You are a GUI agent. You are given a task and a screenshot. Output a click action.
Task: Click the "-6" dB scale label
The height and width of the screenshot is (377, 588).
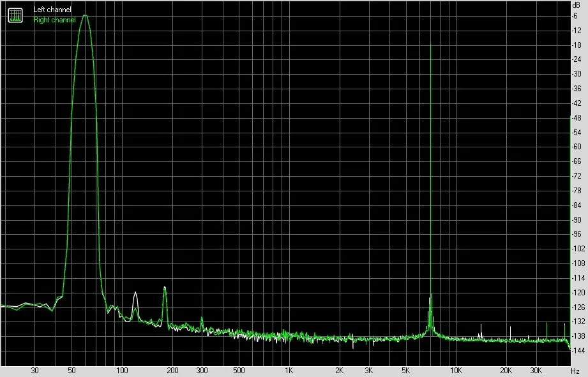pyautogui.click(x=575, y=16)
